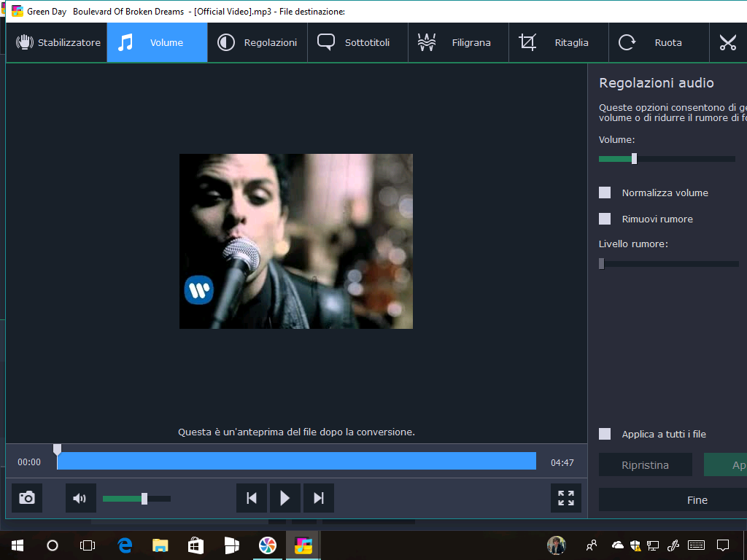Open the Stabilizzatore tab
This screenshot has width=747, height=560.
click(x=57, y=42)
